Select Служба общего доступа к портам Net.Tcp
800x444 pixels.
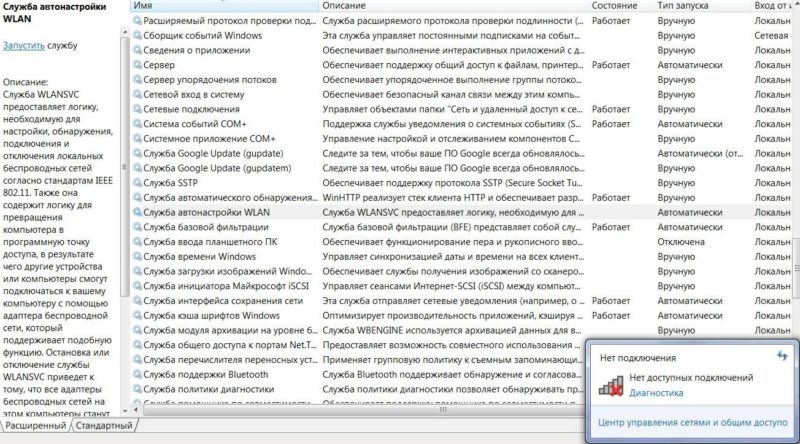coord(357,346)
